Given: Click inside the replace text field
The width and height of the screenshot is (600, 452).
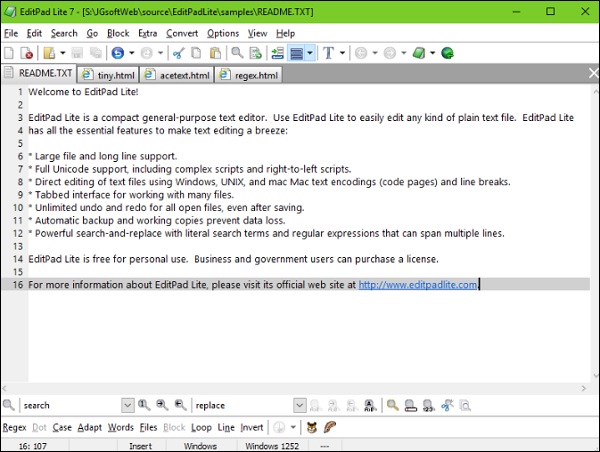Looking at the screenshot, I should 240,405.
